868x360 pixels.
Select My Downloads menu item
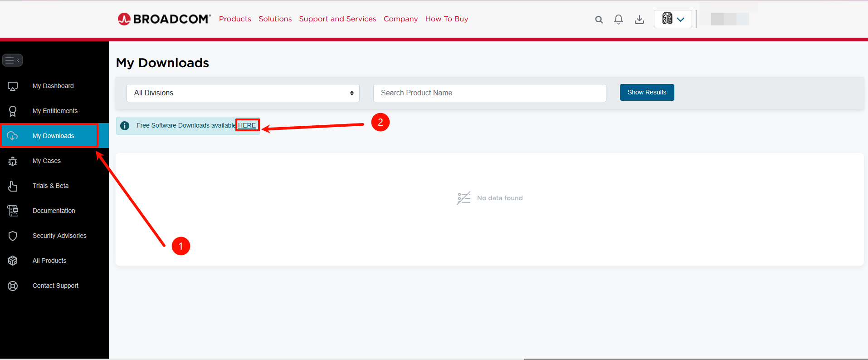[x=53, y=136]
